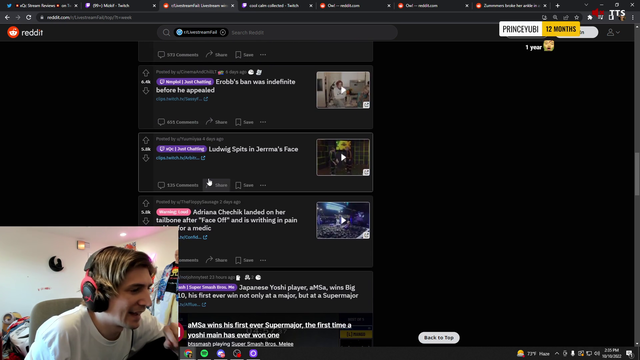Open more options on the Adriana Chechik post
Image resolution: width=640 pixels, height=360 pixels.
263,260
